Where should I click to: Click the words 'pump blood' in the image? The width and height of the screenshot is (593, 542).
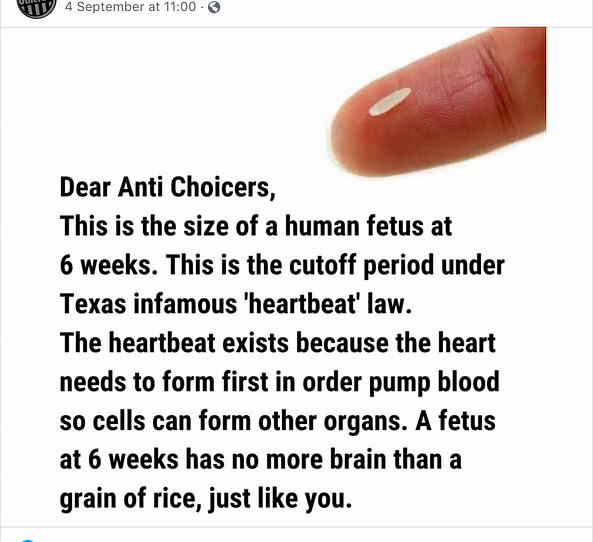pyautogui.click(x=434, y=383)
